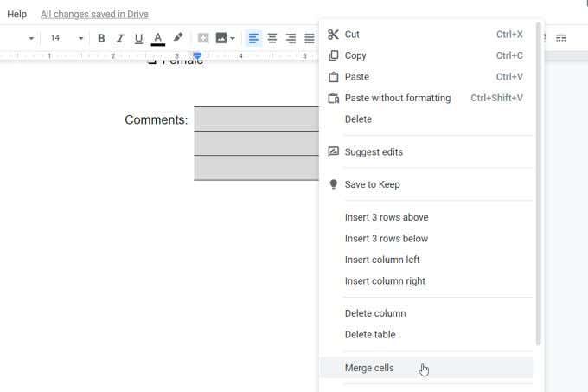The image size is (588, 392).
Task: Select left align icon
Action: point(253,38)
